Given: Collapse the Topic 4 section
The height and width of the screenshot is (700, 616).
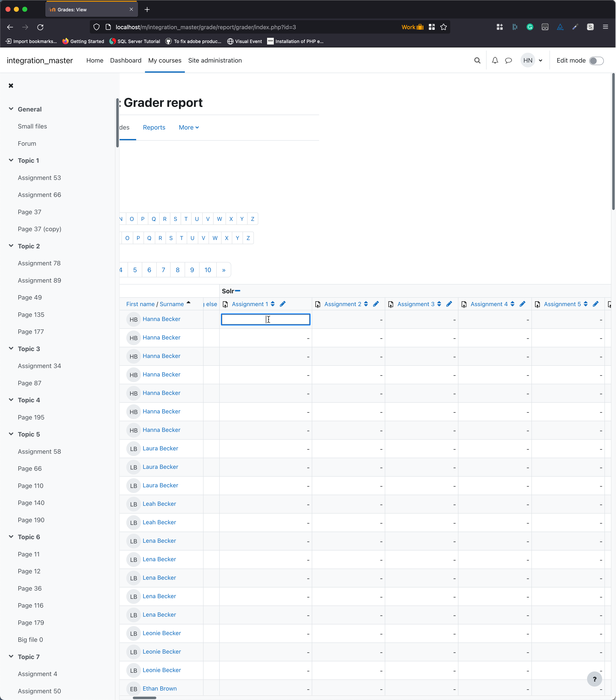Looking at the screenshot, I should 11,400.
